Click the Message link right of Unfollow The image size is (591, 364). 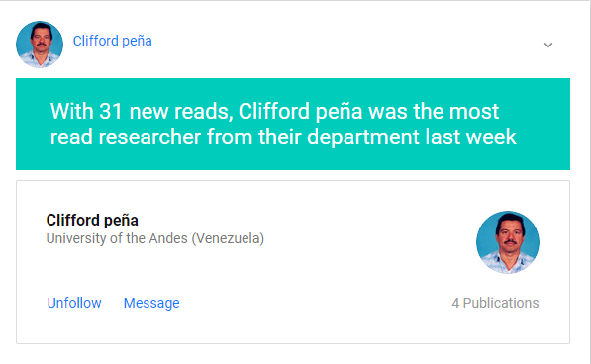pyautogui.click(x=151, y=303)
